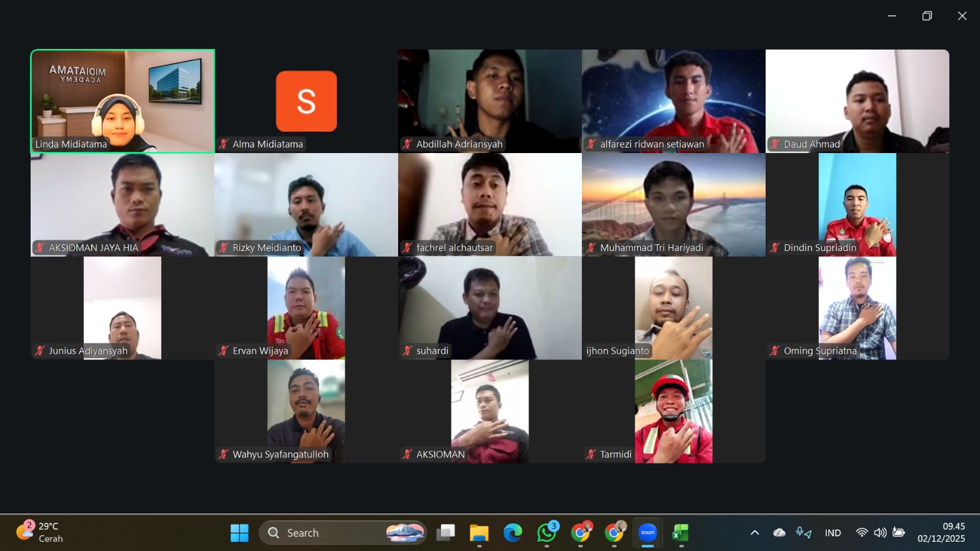This screenshot has height=551, width=980.
Task: Show hidden system tray icons
Action: tap(755, 533)
